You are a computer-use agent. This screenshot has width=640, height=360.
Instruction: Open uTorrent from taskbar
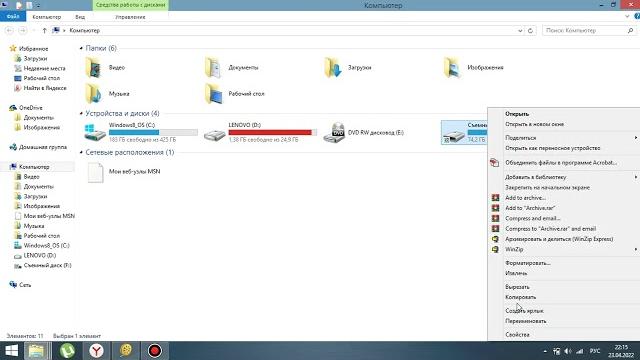pos(67,351)
